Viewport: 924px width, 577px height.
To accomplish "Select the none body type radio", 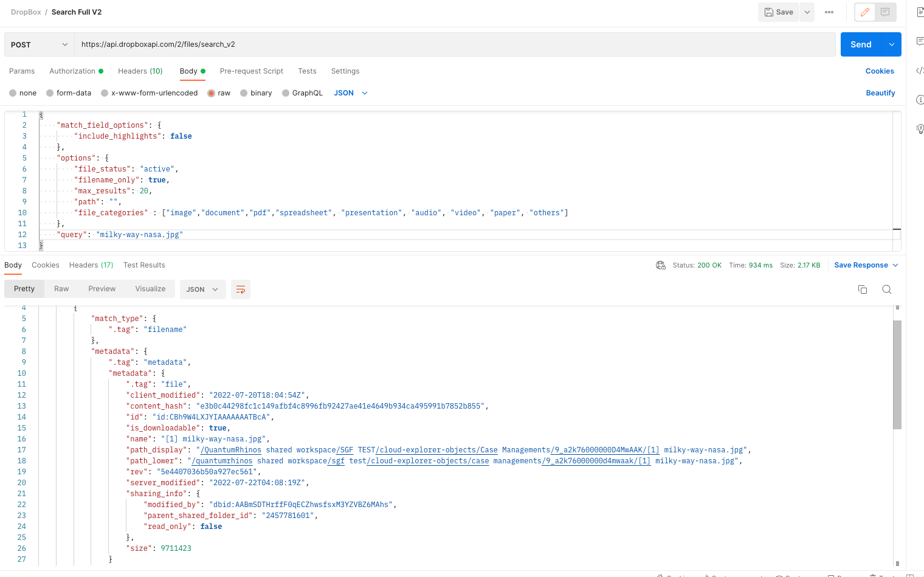I will 13,93.
